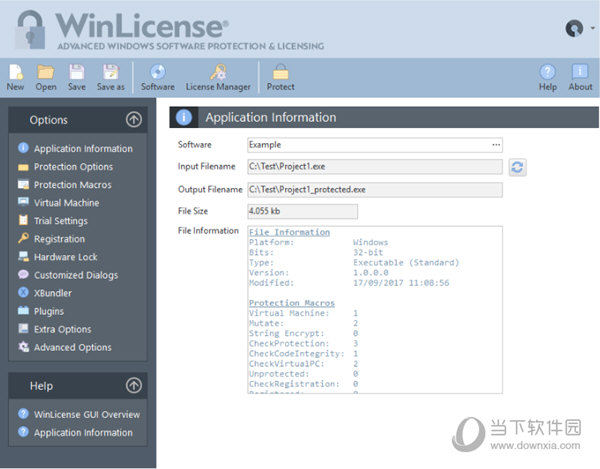The width and height of the screenshot is (600, 469).
Task: Open Plugins section
Action: 41,311
